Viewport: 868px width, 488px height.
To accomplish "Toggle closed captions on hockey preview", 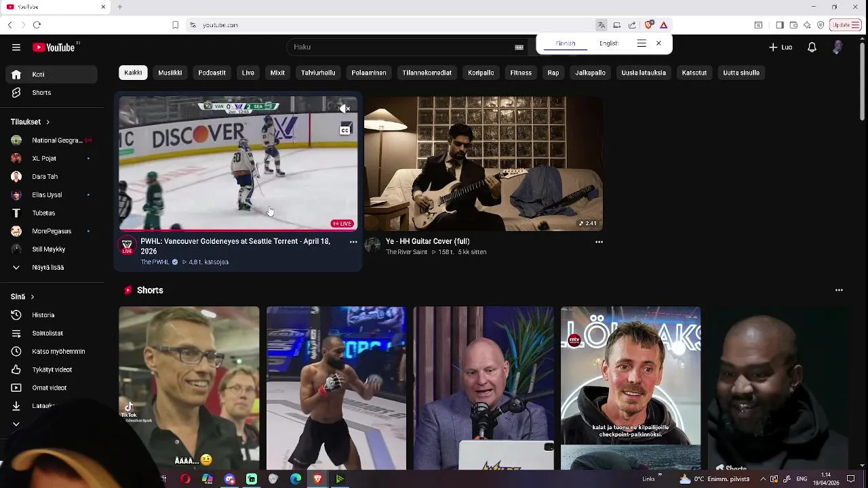I will click(x=345, y=130).
